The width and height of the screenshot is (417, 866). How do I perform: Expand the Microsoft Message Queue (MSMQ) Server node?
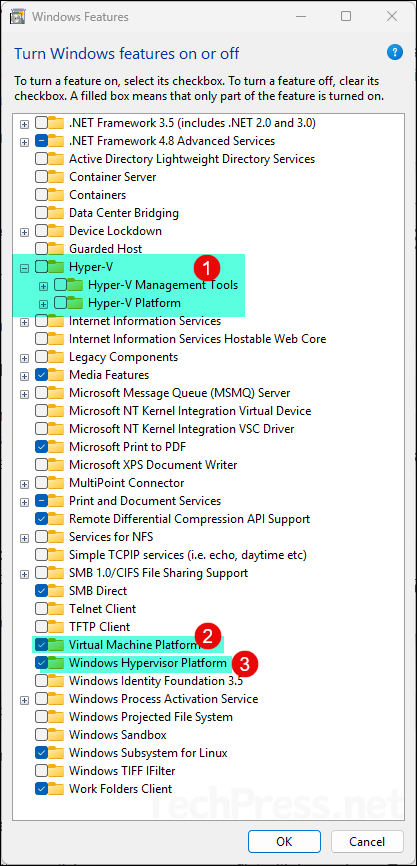(24, 394)
